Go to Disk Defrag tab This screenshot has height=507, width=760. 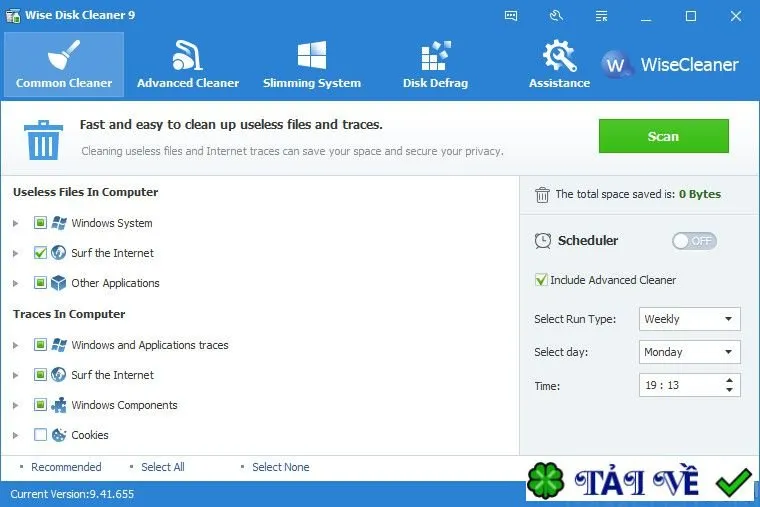click(435, 64)
